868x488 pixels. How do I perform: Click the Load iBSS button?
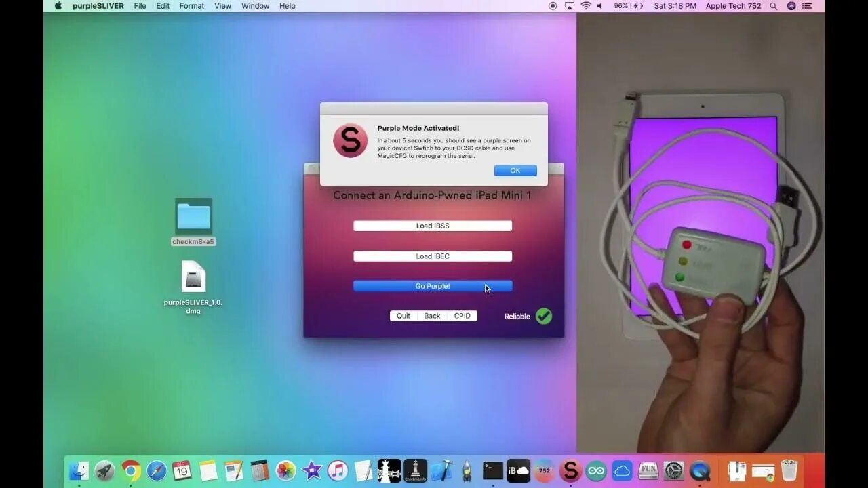[x=433, y=226]
